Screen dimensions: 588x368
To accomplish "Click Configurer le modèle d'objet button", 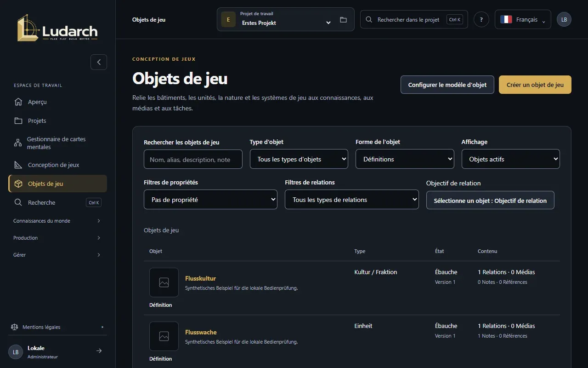I will tap(447, 85).
